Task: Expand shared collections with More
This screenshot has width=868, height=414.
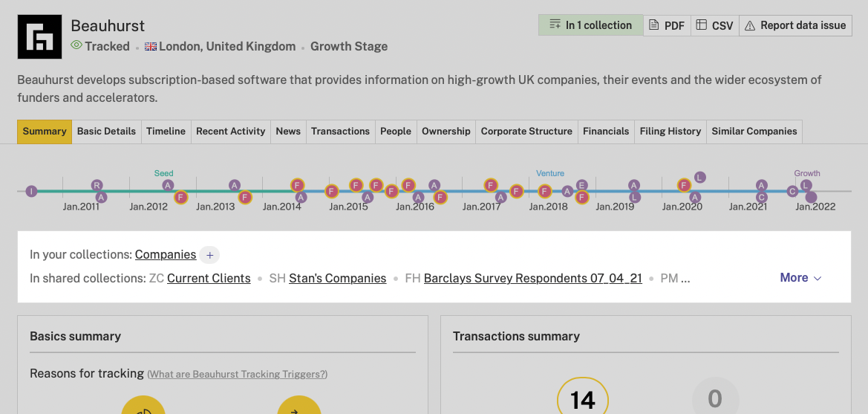Action: (x=800, y=278)
